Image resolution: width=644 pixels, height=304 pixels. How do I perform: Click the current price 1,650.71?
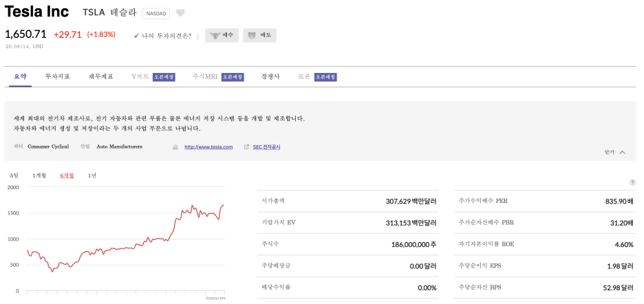tap(26, 34)
